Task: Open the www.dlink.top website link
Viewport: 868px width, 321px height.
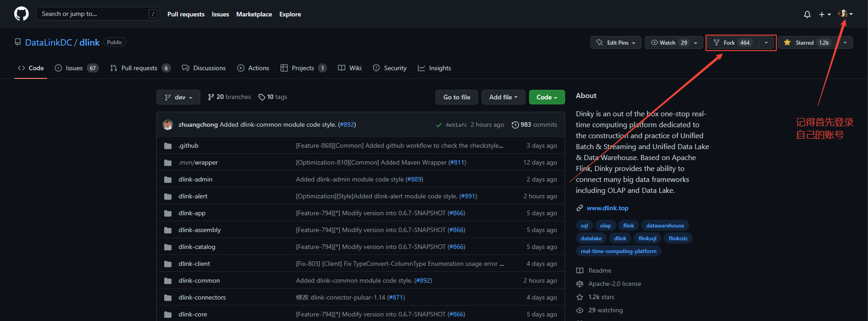Action: (607, 208)
